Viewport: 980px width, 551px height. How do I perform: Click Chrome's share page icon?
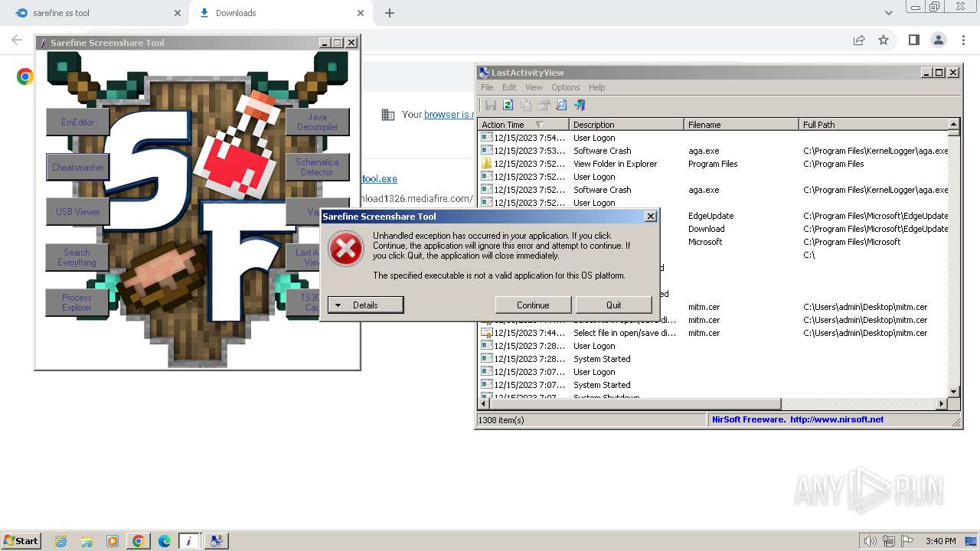[x=859, y=40]
